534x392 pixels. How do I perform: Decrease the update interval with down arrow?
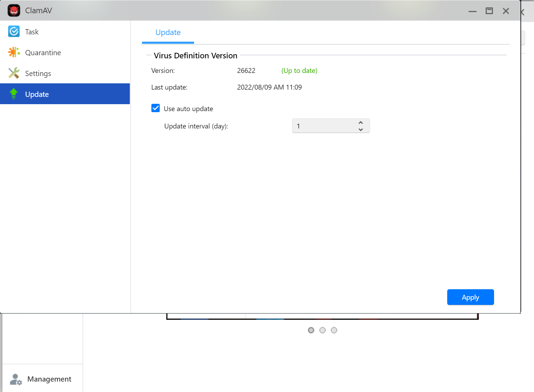[361, 130]
